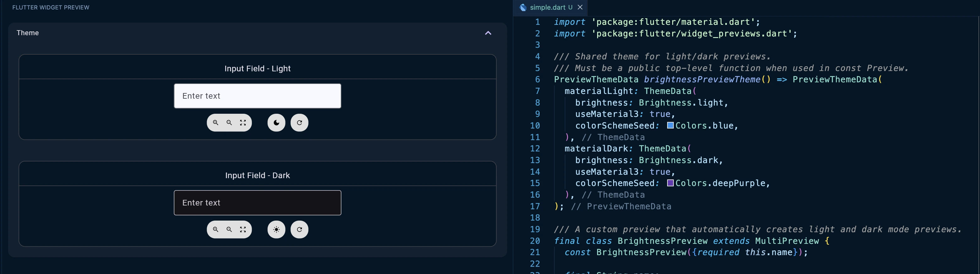
Task: Open the Colors.deepPurple color swatch on line 15
Action: [670, 183]
